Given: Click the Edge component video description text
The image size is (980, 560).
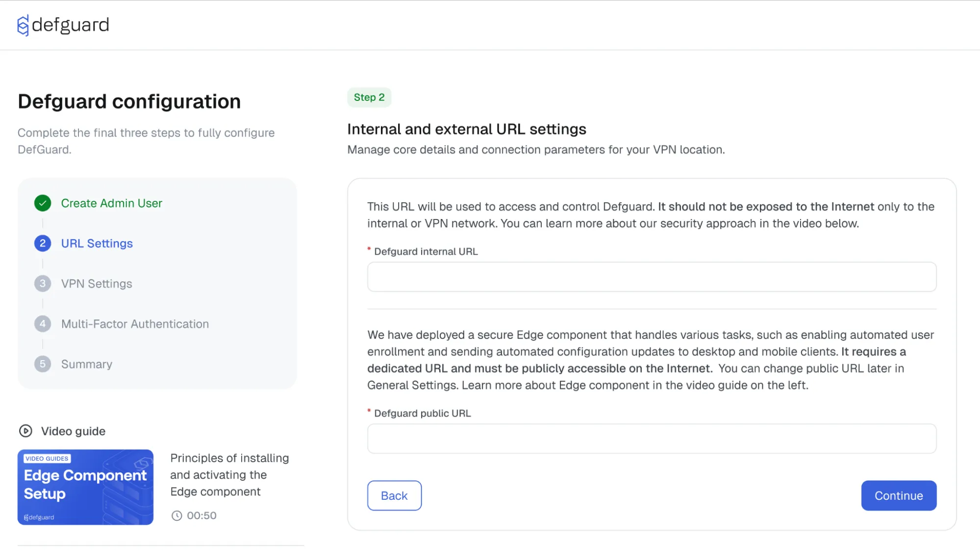Looking at the screenshot, I should click(x=229, y=475).
